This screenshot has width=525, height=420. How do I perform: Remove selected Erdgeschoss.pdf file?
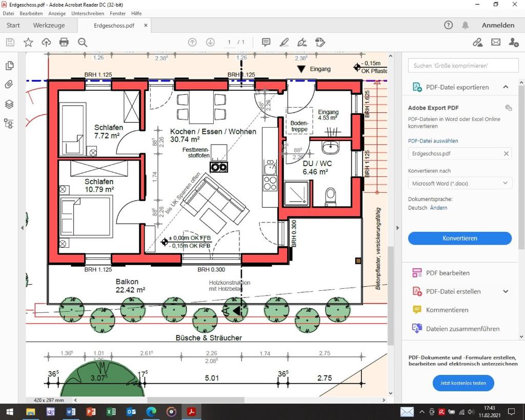(506, 153)
